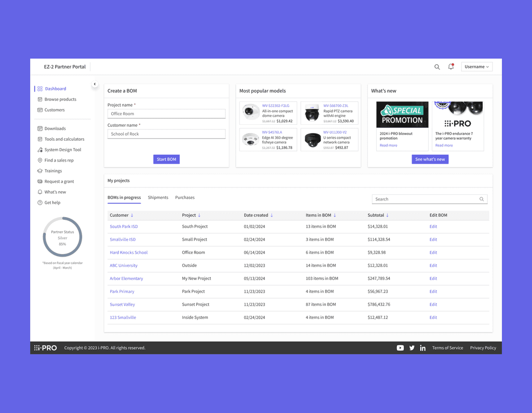Open Customers menu item

pos(55,110)
